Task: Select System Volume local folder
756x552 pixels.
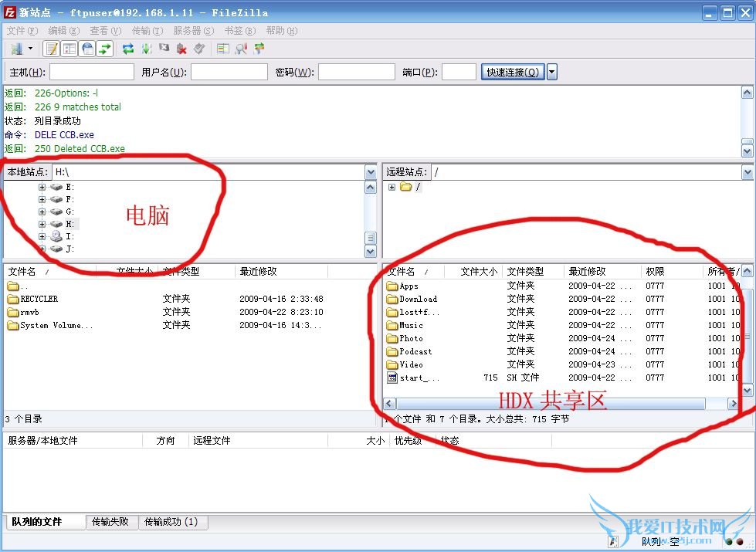Action: 56,326
